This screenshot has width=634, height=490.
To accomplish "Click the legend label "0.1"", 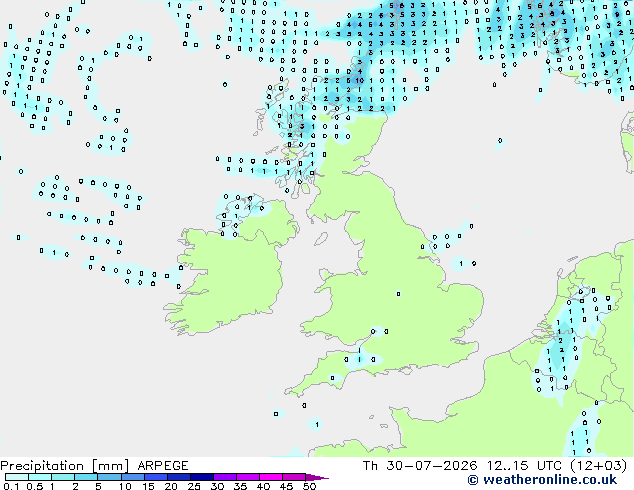I will coord(11,486).
